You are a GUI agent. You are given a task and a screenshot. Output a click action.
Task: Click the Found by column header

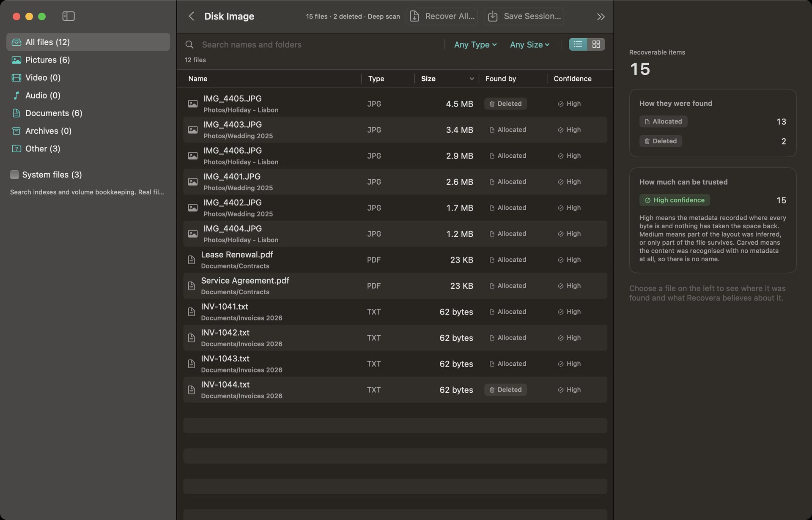click(x=501, y=79)
